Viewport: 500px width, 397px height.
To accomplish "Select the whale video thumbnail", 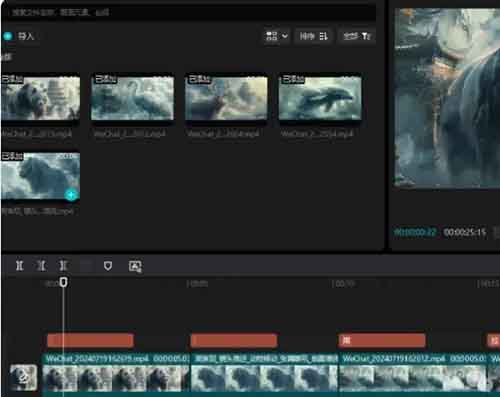I will click(320, 98).
